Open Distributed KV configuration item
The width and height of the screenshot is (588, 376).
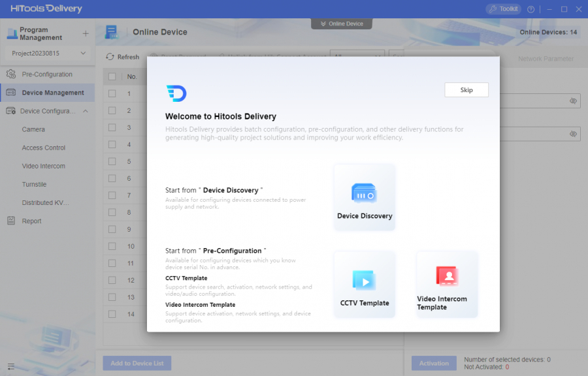pyautogui.click(x=45, y=202)
